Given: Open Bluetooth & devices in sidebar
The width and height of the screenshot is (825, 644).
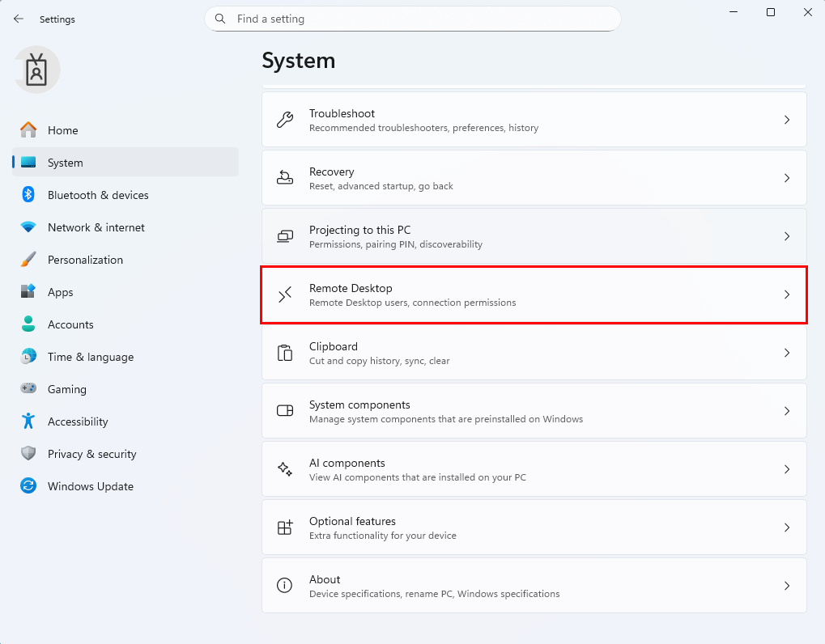Looking at the screenshot, I should [98, 195].
